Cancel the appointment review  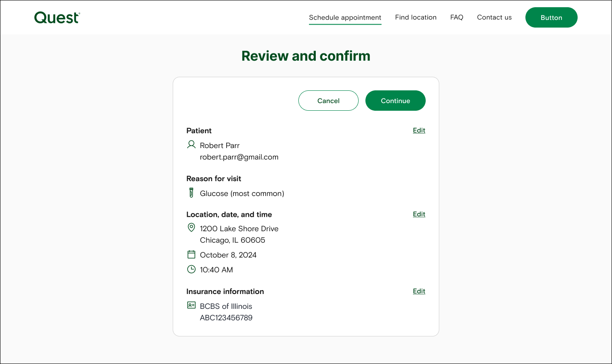[x=328, y=101]
